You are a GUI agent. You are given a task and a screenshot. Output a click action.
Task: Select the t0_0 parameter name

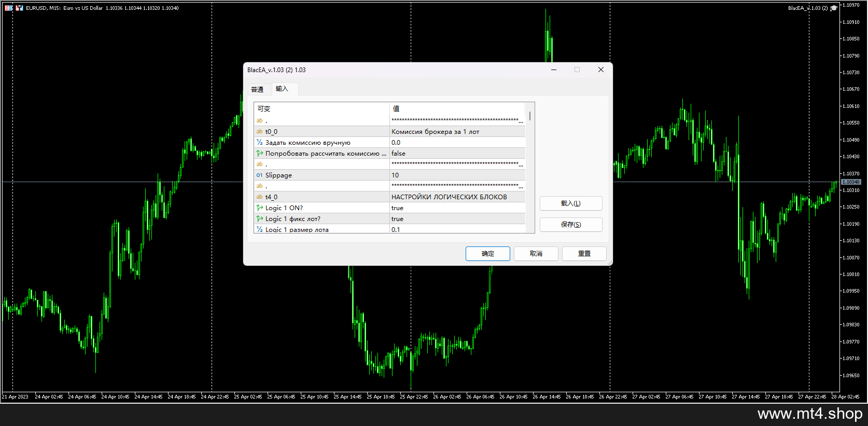coord(271,132)
